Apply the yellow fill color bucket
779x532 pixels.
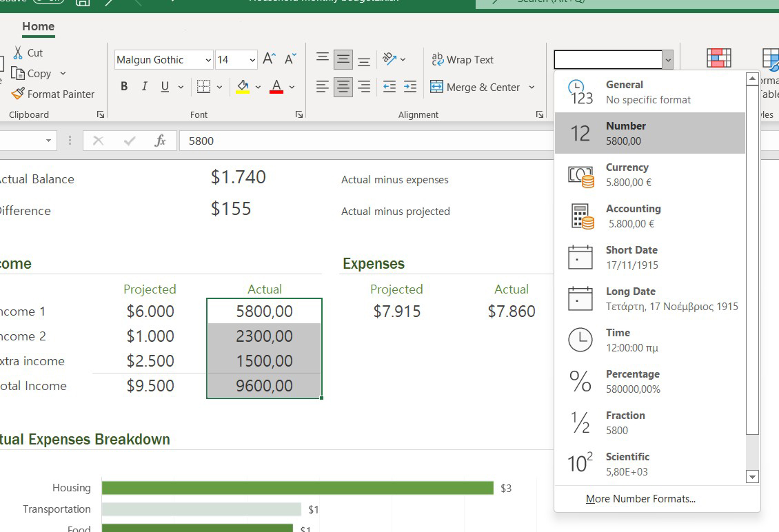click(243, 86)
